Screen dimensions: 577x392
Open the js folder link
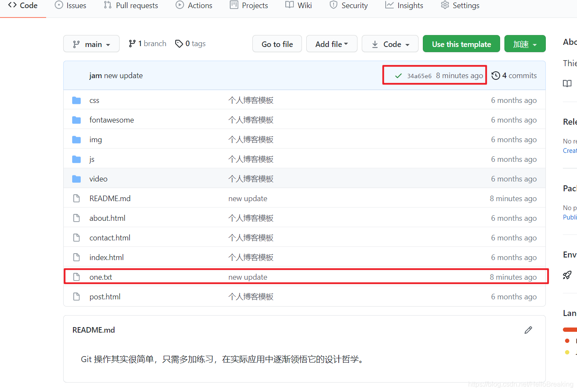(x=92, y=159)
